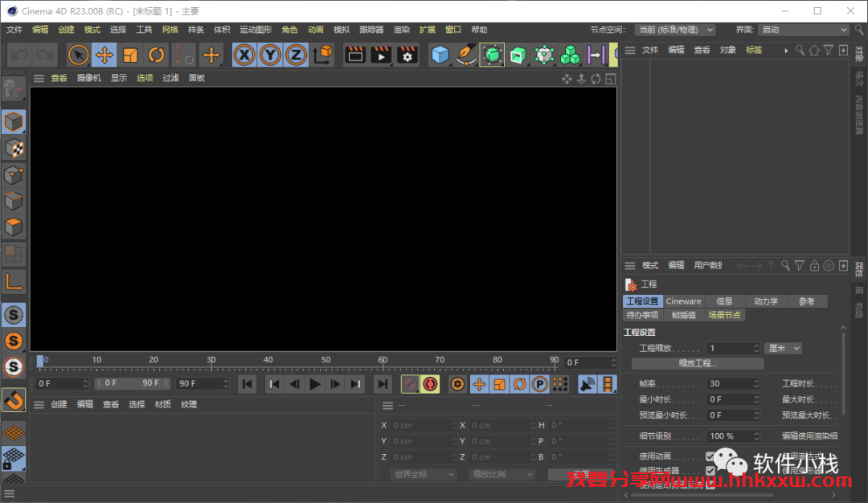Click Record Active Objects keyframe button

tap(410, 384)
